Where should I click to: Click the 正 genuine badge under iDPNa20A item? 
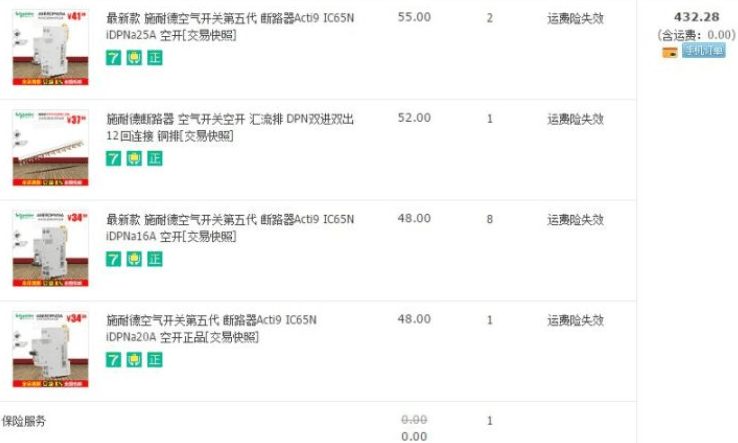click(x=155, y=360)
